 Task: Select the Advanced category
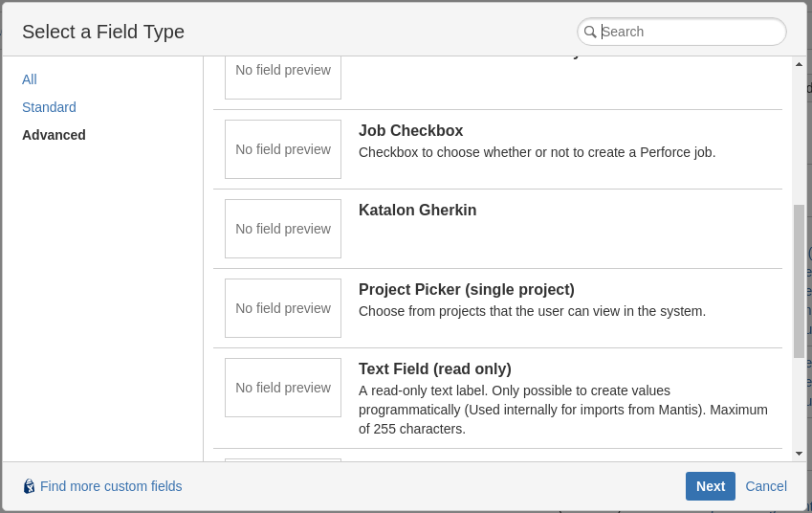[x=54, y=135]
